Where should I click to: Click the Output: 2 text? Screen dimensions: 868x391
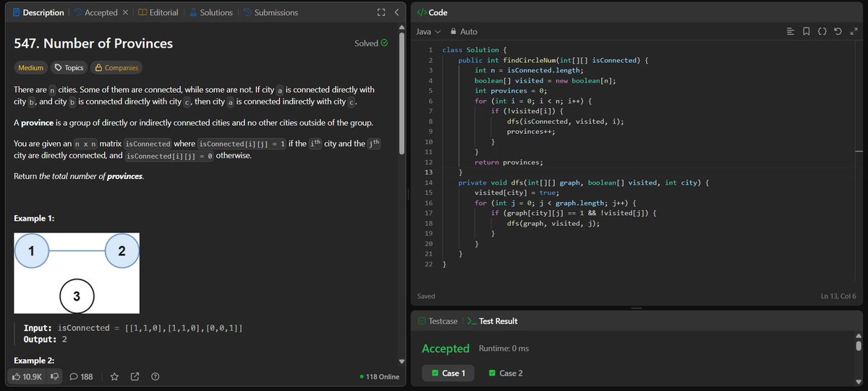coord(46,339)
